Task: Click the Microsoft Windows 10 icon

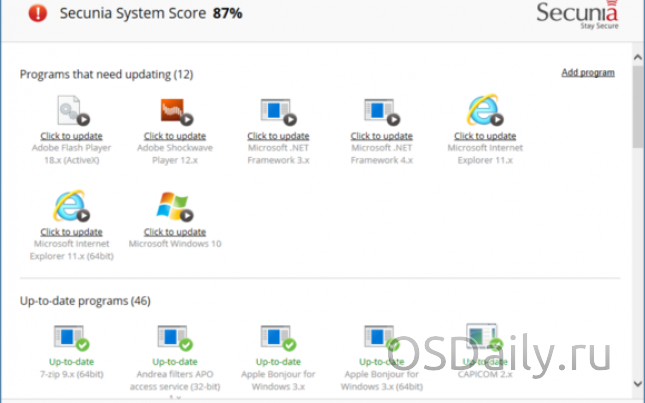Action: [x=175, y=207]
